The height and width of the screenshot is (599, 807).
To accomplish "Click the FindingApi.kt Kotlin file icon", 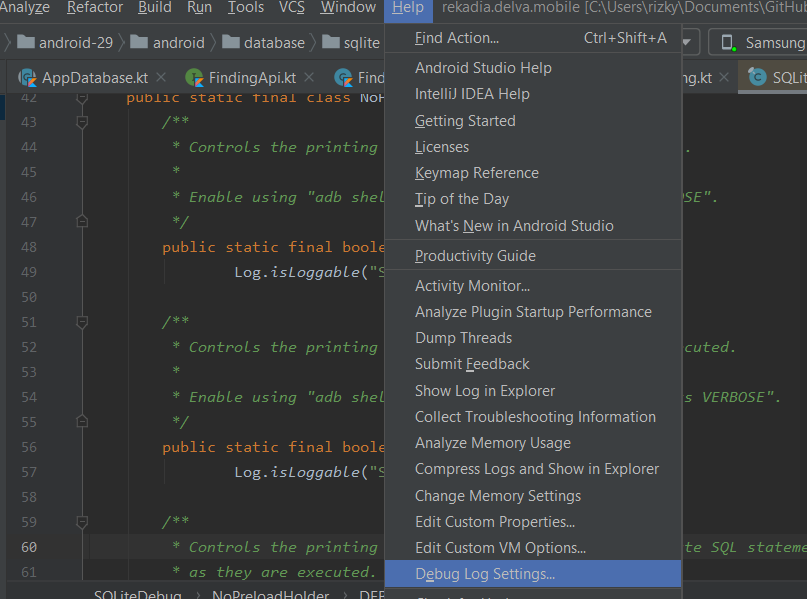I will (x=194, y=78).
